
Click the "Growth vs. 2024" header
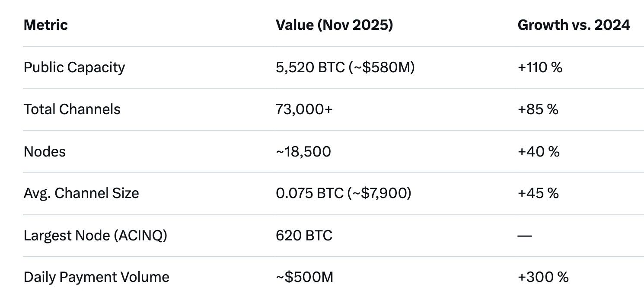tap(574, 25)
